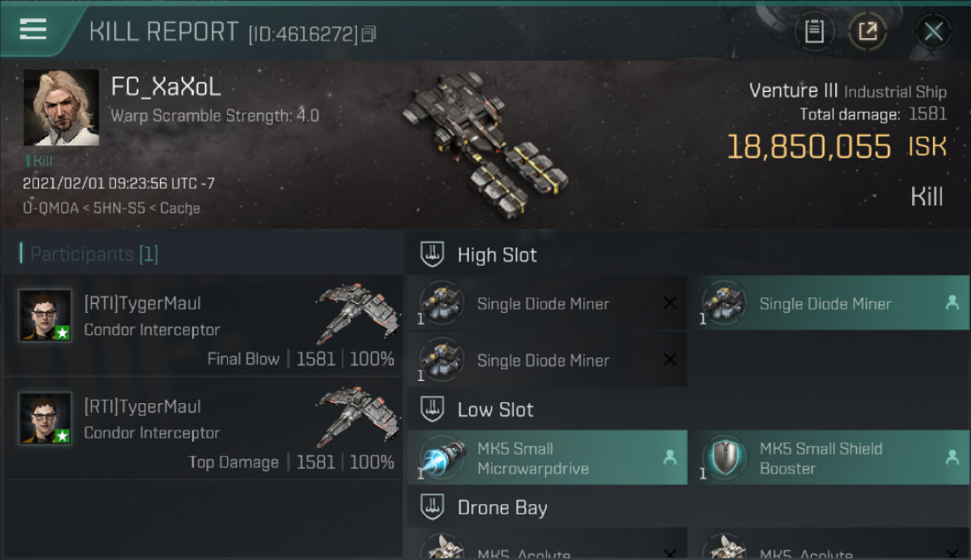971x560 pixels.
Task: View FC_XaXoL pilot portrait
Action: [61, 108]
